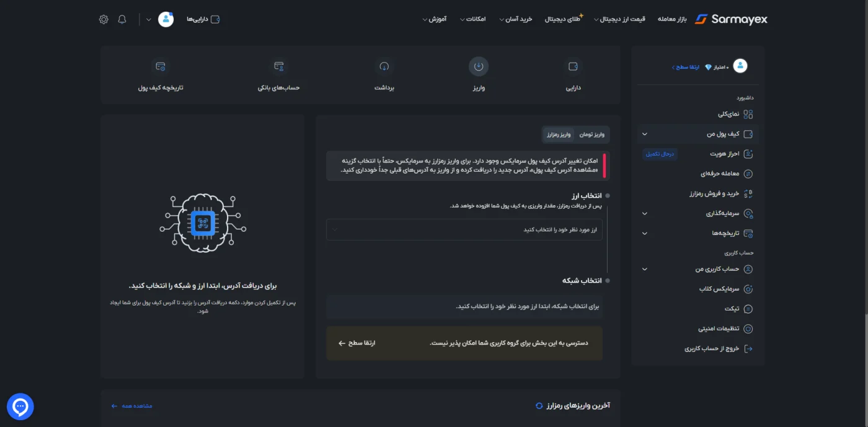Click the logout icon beside خروج از حساب کاربری
Viewport: 868px width, 427px height.
click(748, 348)
